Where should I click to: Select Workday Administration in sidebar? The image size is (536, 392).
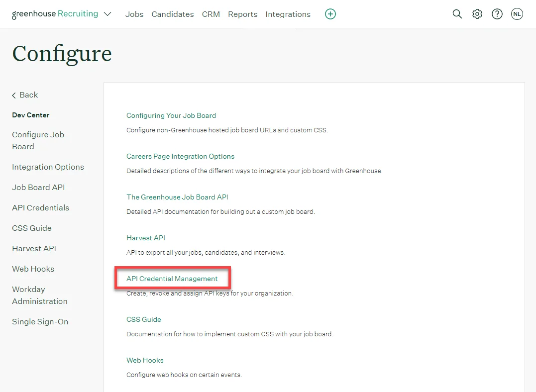point(40,295)
